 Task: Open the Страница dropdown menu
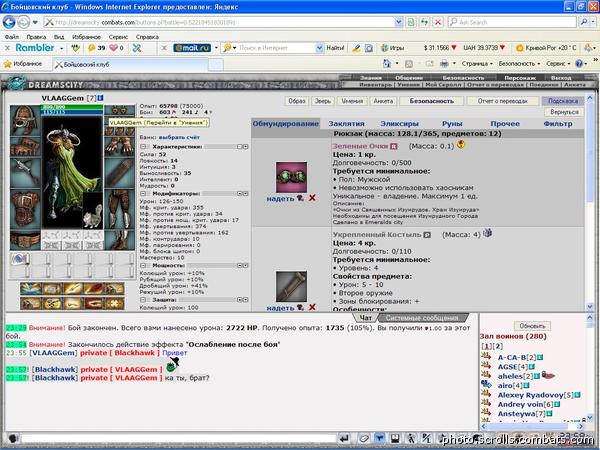click(x=477, y=64)
